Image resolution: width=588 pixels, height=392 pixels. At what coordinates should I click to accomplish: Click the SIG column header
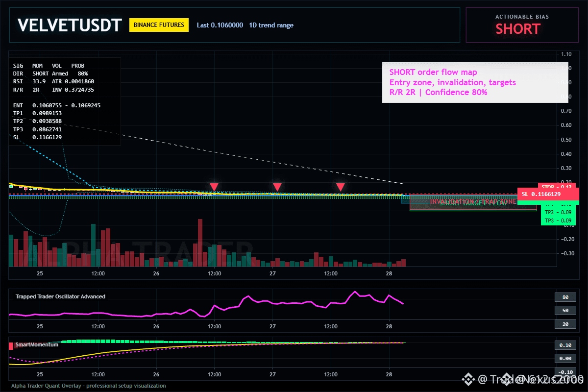(18, 65)
